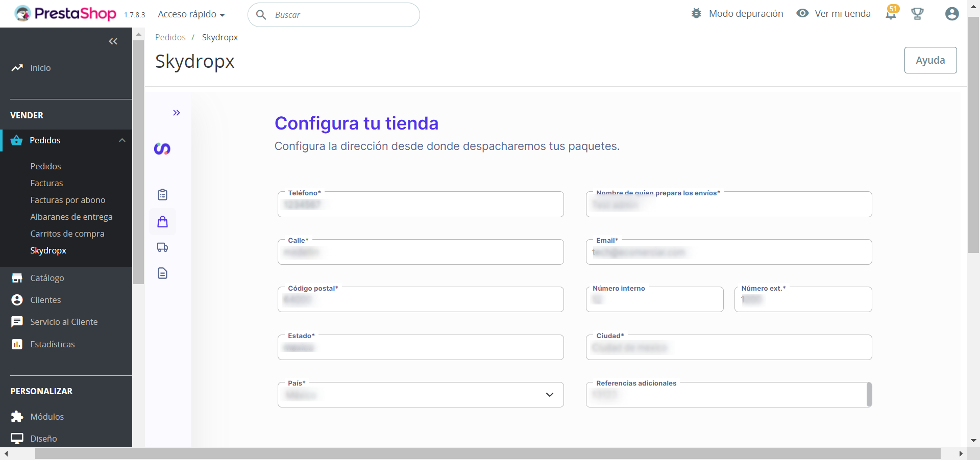Click the Estadísticas chart icon
The width and height of the screenshot is (980, 460).
[17, 344]
